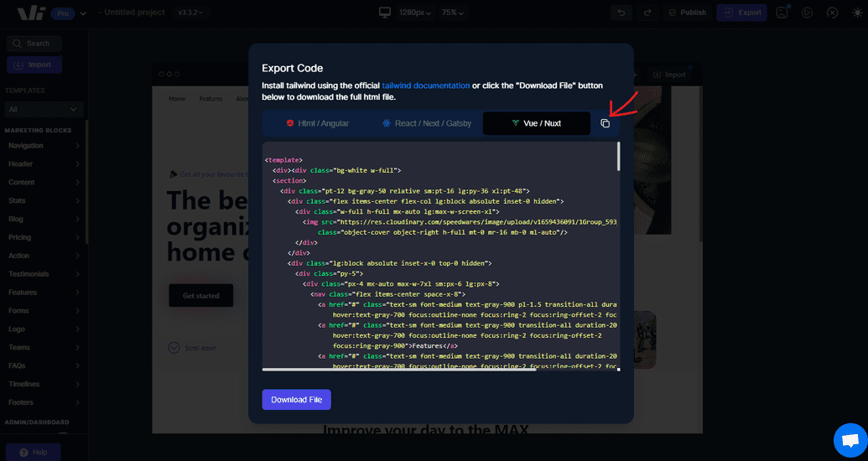Expand the Navigation blocks category
This screenshot has height=461, width=868.
(43, 146)
